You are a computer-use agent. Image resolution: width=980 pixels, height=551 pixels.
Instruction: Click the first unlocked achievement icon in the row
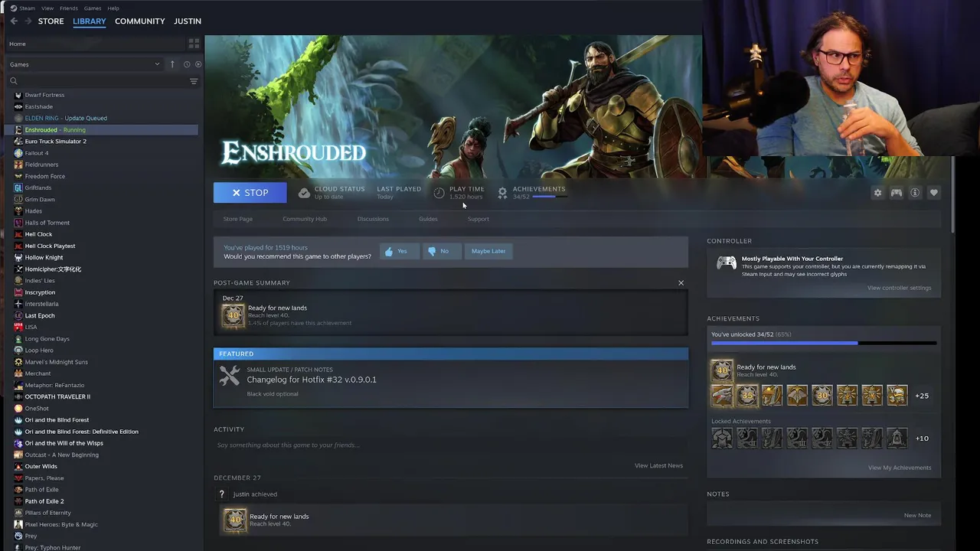click(x=722, y=395)
